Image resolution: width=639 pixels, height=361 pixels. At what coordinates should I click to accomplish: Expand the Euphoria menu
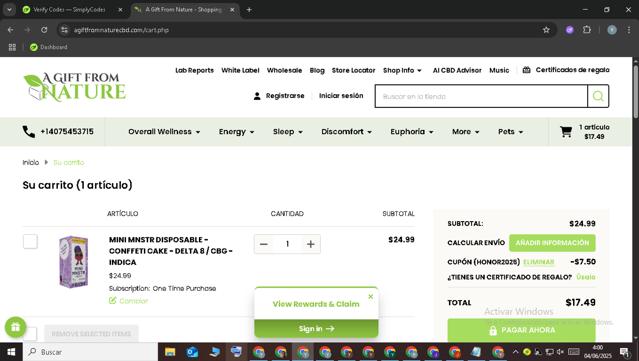click(x=412, y=132)
